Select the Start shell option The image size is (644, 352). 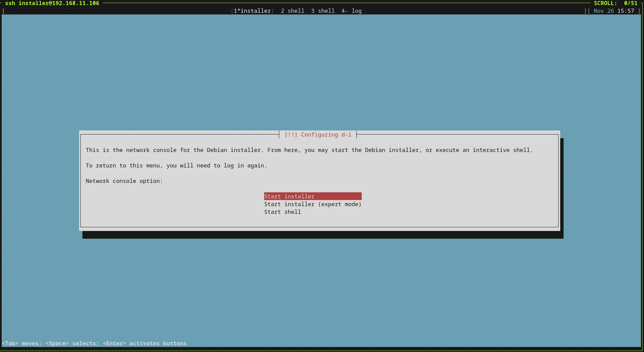[x=283, y=212]
